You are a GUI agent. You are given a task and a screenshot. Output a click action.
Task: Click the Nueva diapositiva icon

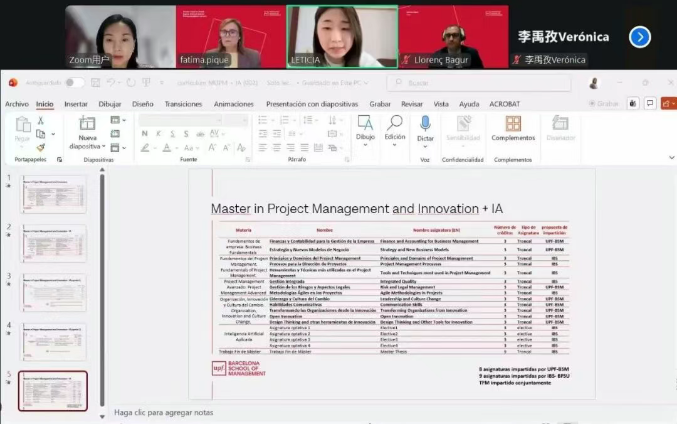pos(87,123)
